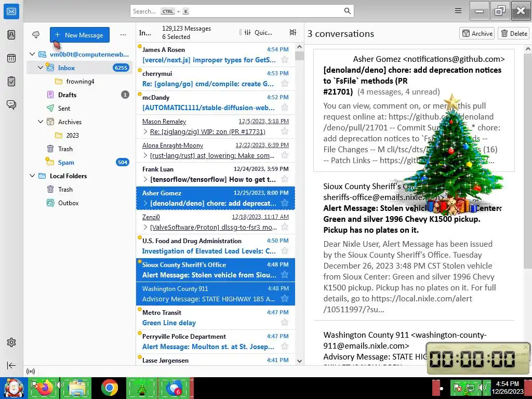
Task: Open the Calendar space icon
Action: [x=11, y=58]
